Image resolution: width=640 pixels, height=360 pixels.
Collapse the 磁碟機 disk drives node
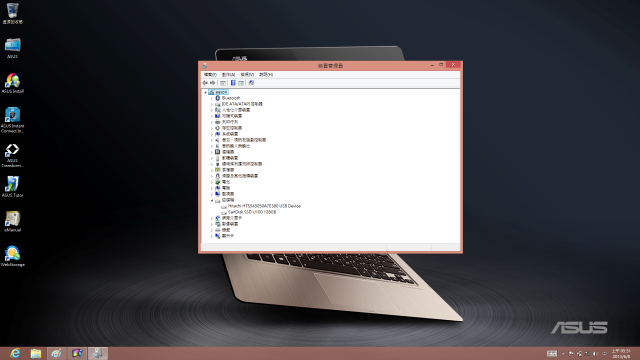[212, 200]
